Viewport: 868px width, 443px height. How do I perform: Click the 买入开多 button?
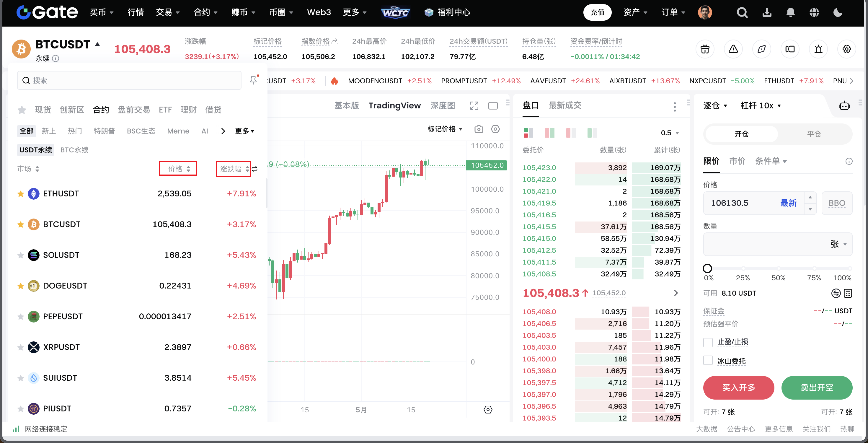tap(738, 388)
